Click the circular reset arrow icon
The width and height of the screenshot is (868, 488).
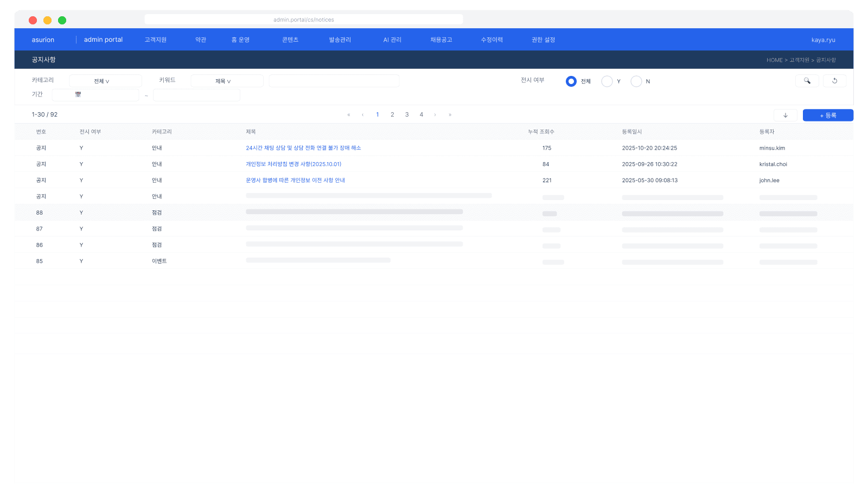[x=834, y=81]
